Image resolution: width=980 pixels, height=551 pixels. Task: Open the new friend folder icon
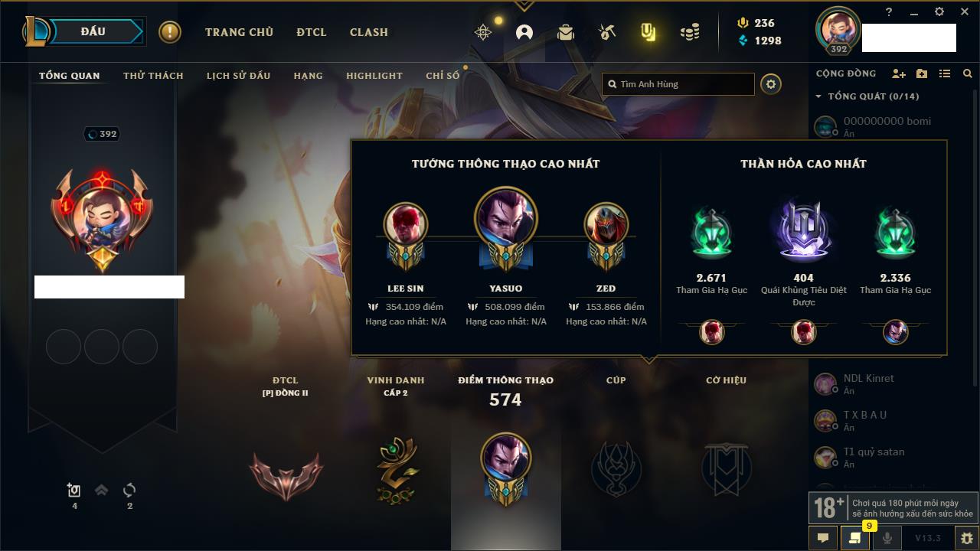tap(922, 73)
